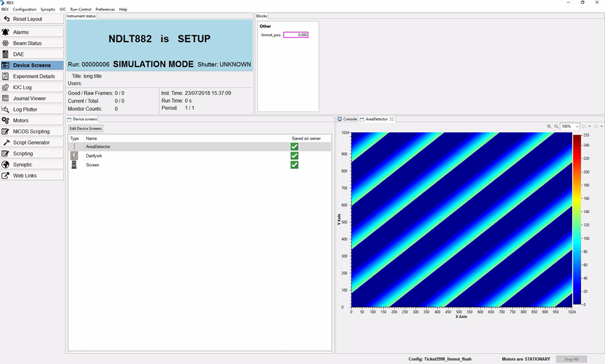Select Danfysik row in device list
This screenshot has height=364, width=605.
click(200, 156)
